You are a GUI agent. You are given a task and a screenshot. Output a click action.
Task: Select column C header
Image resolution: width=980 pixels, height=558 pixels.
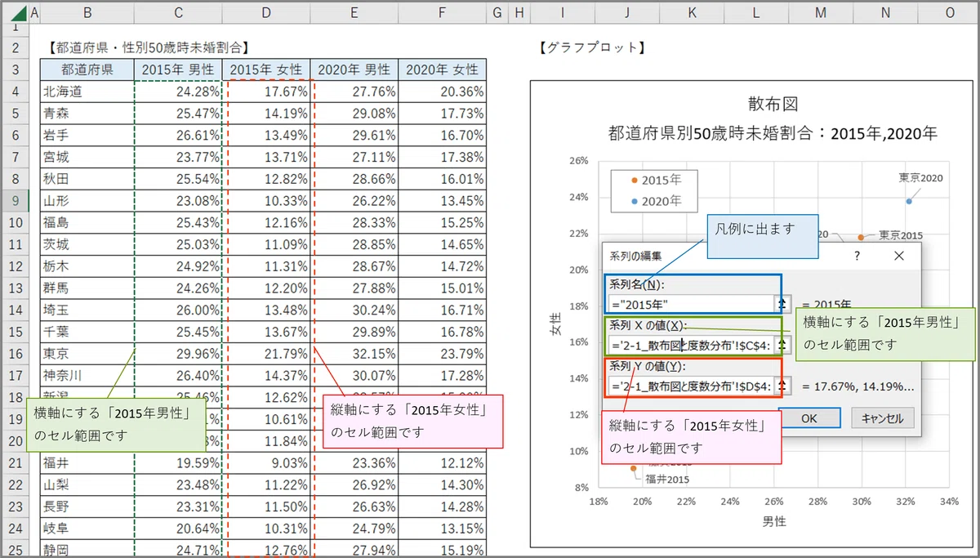[177, 12]
